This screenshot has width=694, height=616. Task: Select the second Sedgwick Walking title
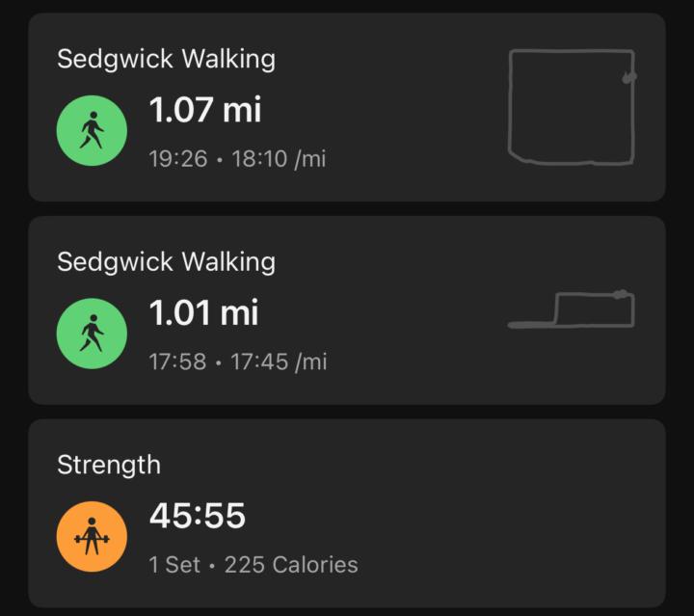[x=166, y=262]
